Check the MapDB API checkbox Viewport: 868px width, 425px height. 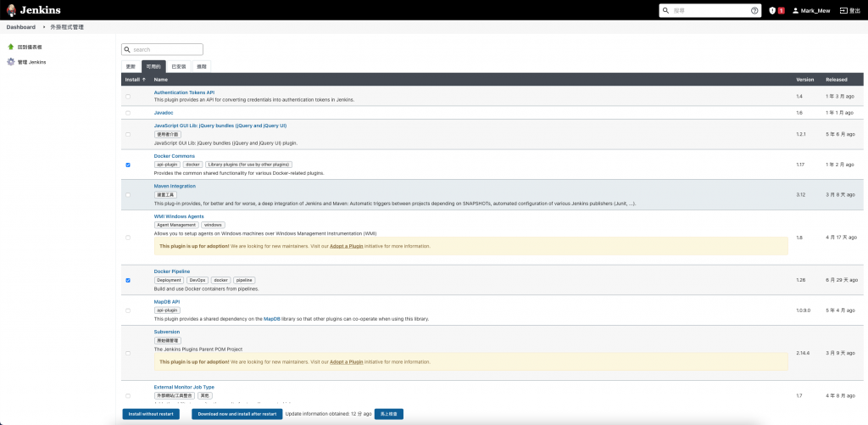(x=128, y=310)
